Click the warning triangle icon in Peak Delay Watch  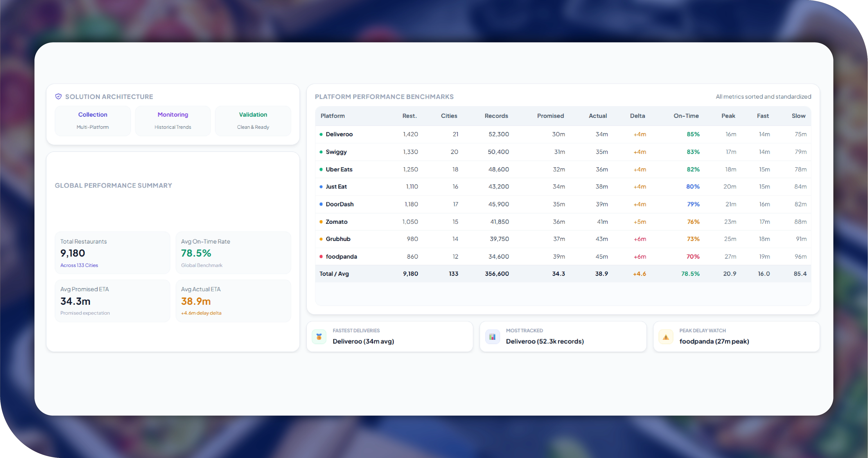coord(666,337)
